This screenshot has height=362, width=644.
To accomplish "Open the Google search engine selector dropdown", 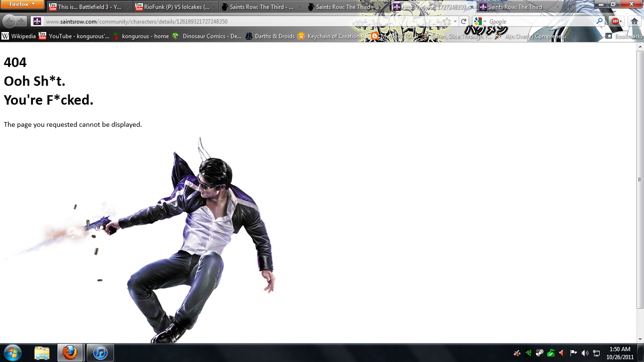I will click(480, 21).
